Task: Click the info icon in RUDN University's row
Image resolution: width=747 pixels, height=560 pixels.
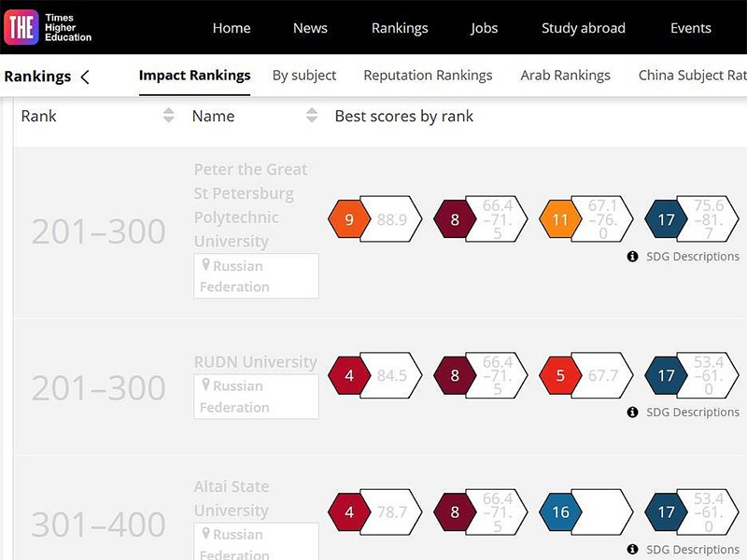Action: (632, 412)
